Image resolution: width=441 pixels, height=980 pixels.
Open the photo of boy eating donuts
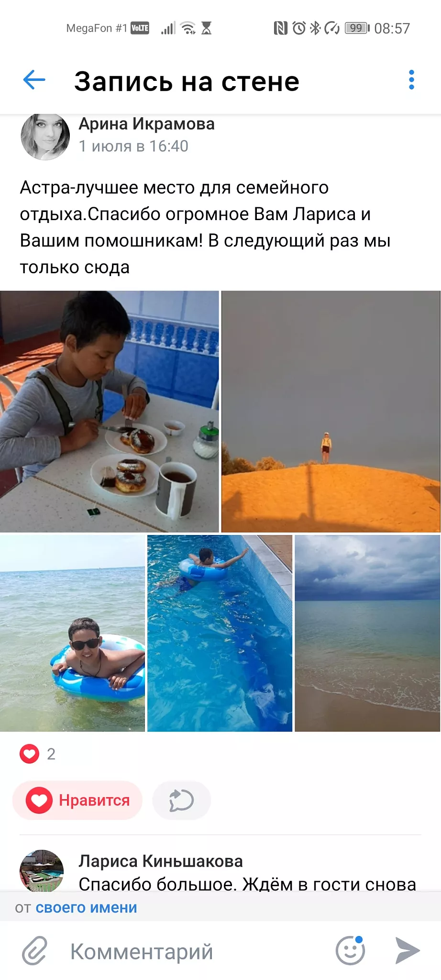109,412
